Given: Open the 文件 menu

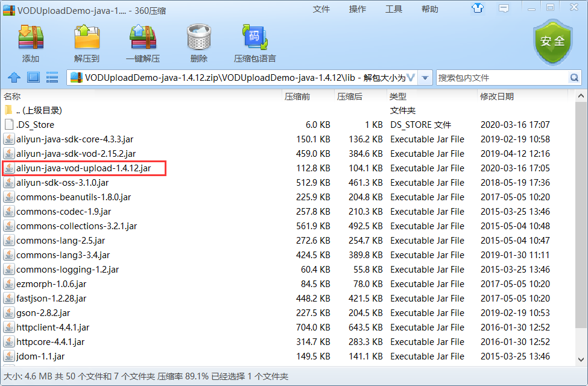Looking at the screenshot, I should coord(321,9).
